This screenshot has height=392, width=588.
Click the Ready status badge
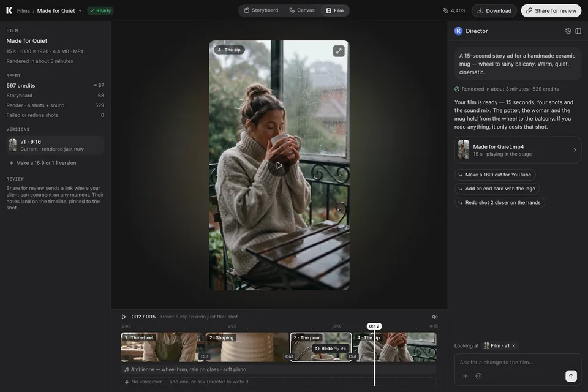[100, 10]
